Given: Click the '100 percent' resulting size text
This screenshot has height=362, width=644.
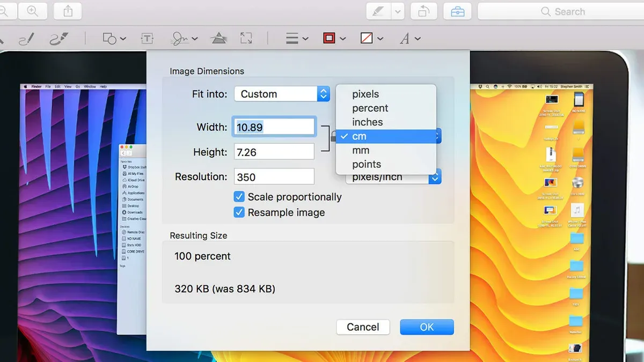Looking at the screenshot, I should click(202, 256).
